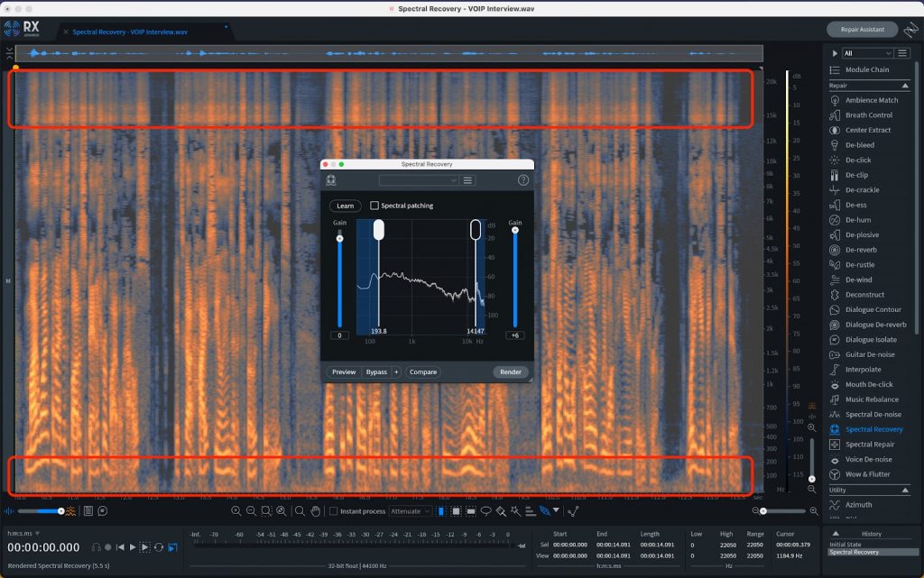Collapse the History panel
924x578 pixels.
(836, 534)
